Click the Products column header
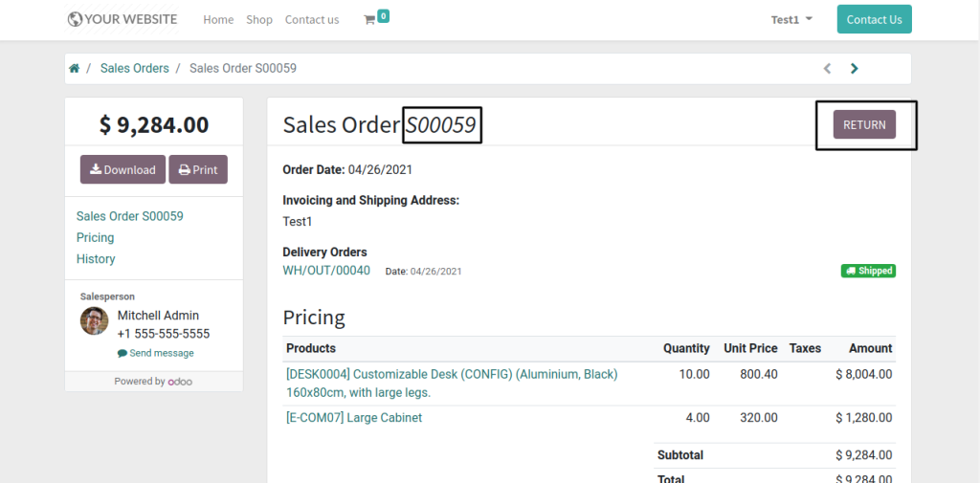The height and width of the screenshot is (483, 980). (x=311, y=348)
